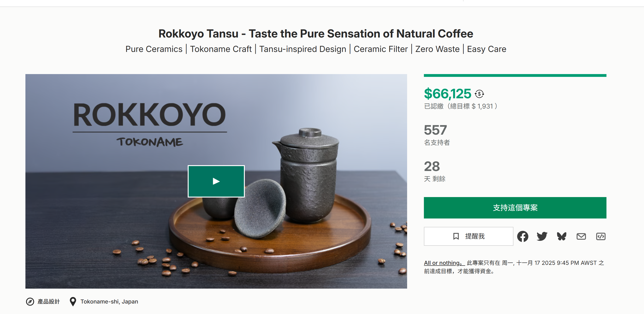Click the $66,125 pledged amount

point(447,94)
